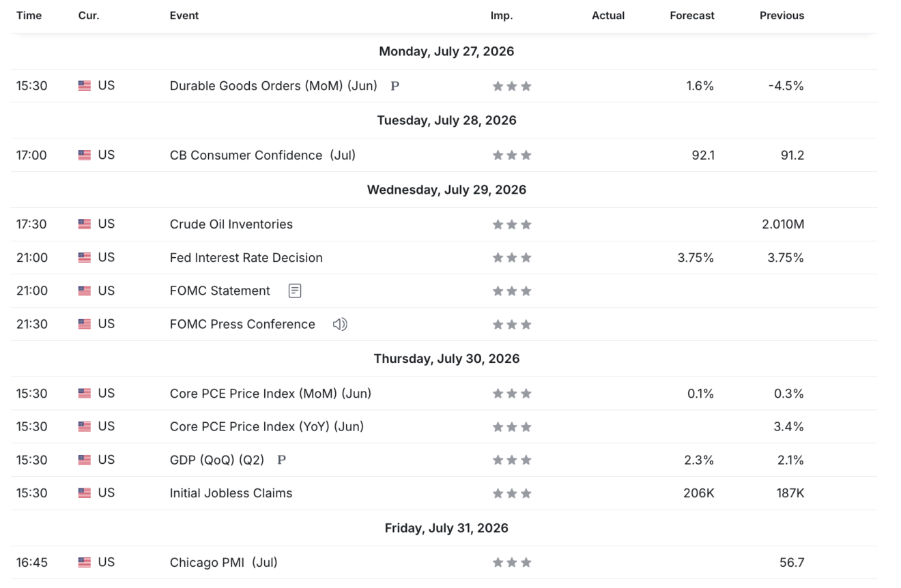Click the US flag on Crude Oil Inventories row
Image resolution: width=901 pixels, height=588 pixels.
coord(85,224)
